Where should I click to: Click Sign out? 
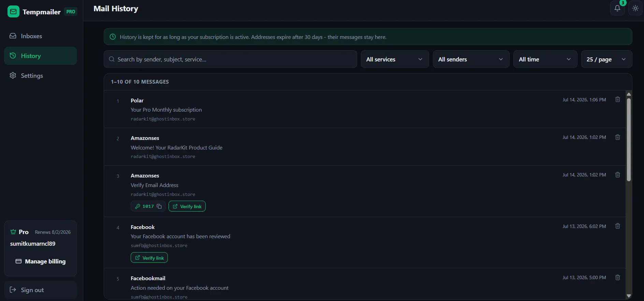click(41, 290)
